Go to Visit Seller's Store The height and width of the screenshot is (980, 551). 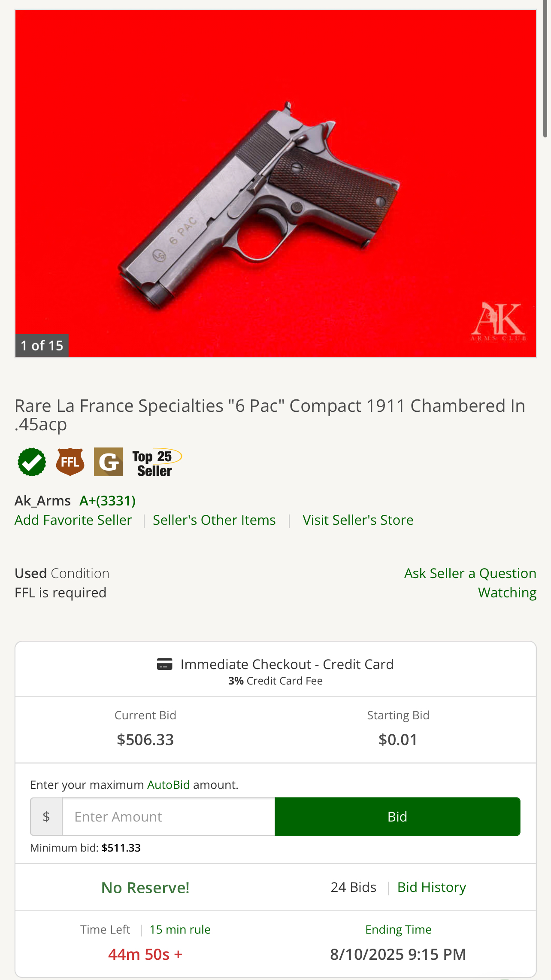(x=358, y=520)
